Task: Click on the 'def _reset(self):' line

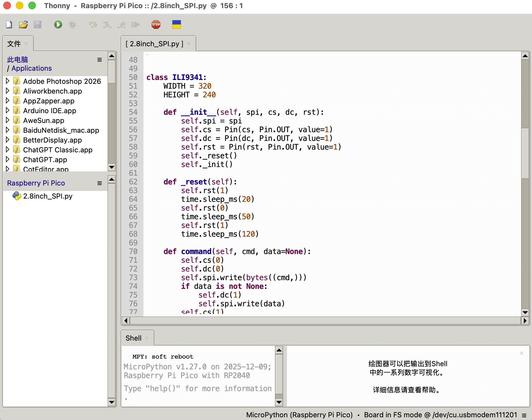Action: [x=200, y=182]
